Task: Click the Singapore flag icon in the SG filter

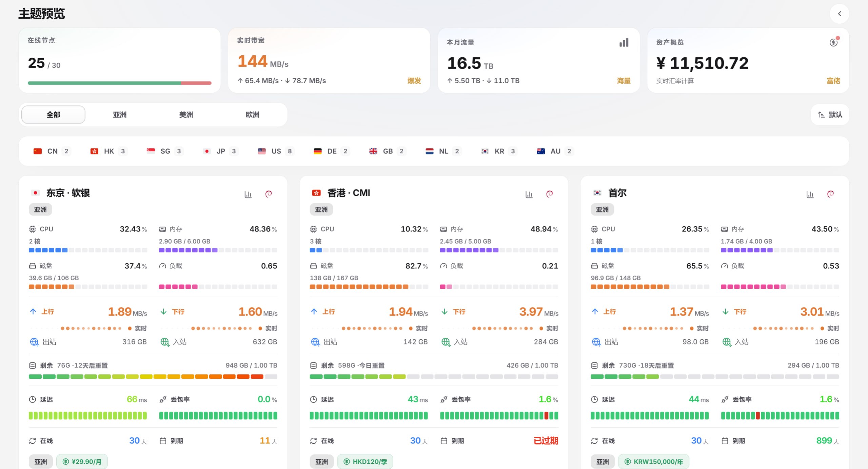Action: tap(151, 151)
